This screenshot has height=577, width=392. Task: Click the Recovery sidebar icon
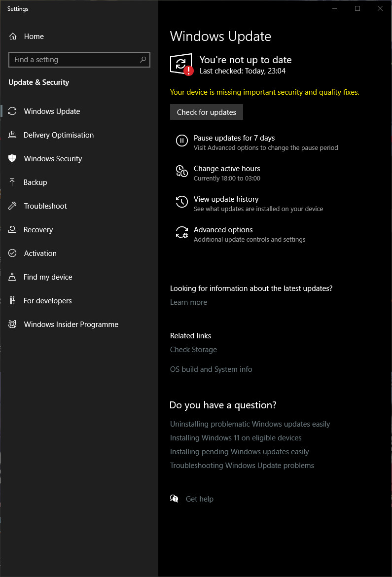point(12,229)
